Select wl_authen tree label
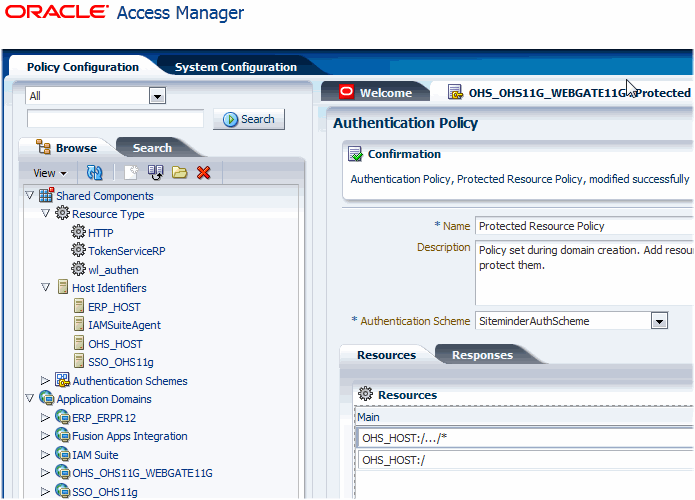Screen dimensions: 695x500 (x=113, y=270)
